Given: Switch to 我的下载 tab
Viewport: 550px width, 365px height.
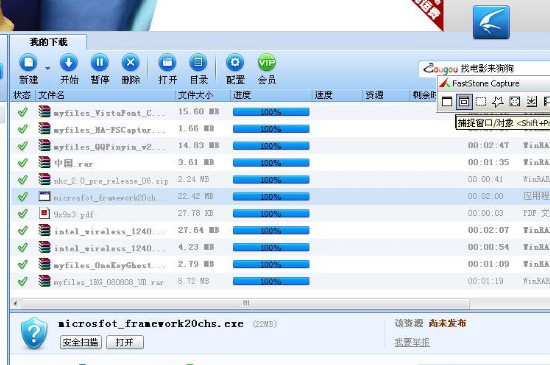Looking at the screenshot, I should click(48, 42).
